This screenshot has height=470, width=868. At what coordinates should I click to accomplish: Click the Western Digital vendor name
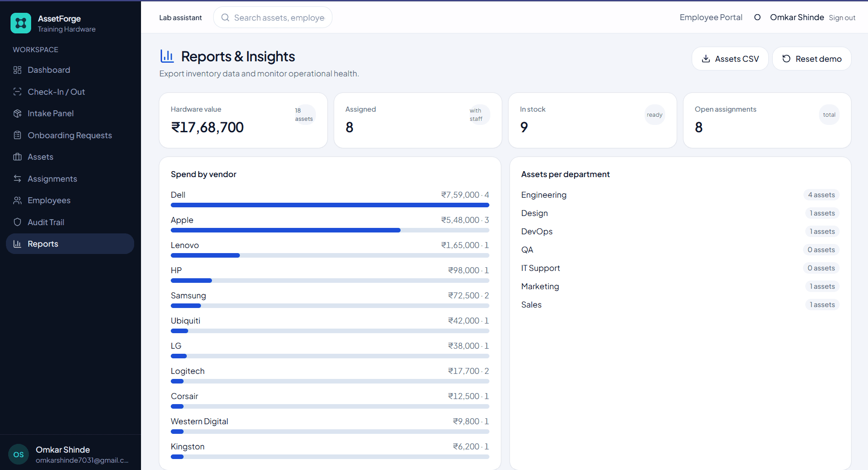tap(199, 421)
